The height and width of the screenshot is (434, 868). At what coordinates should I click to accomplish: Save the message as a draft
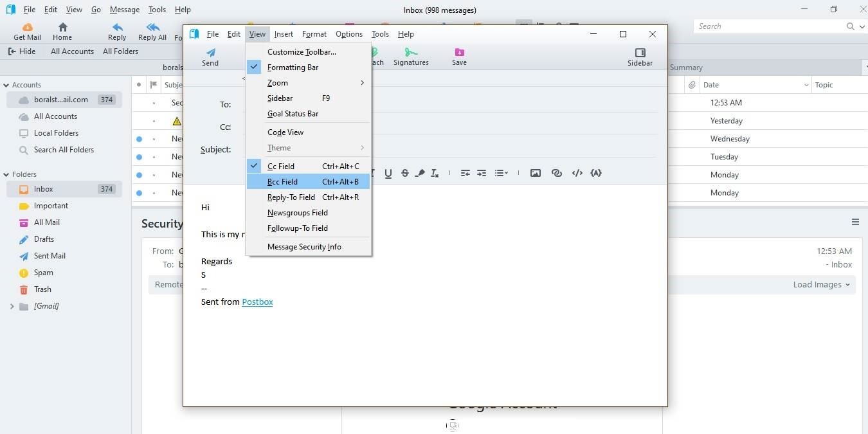click(458, 55)
